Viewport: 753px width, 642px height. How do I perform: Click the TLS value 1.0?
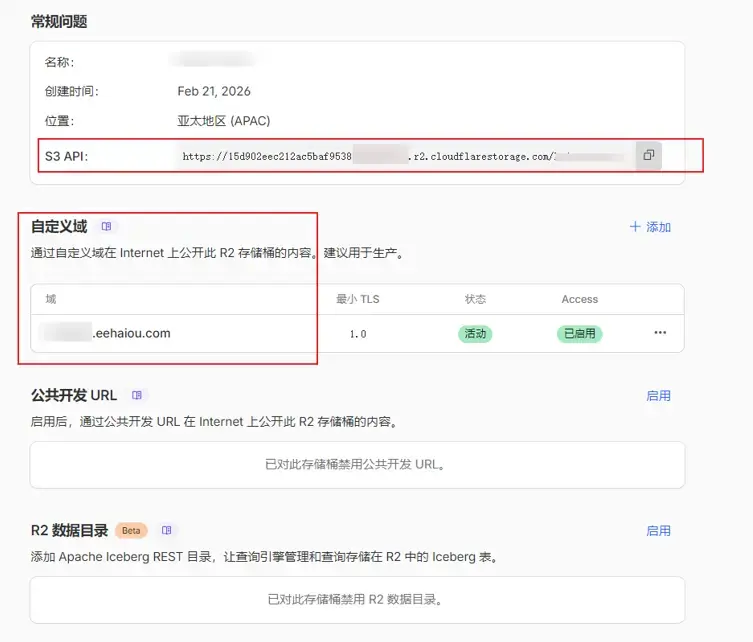(x=357, y=334)
